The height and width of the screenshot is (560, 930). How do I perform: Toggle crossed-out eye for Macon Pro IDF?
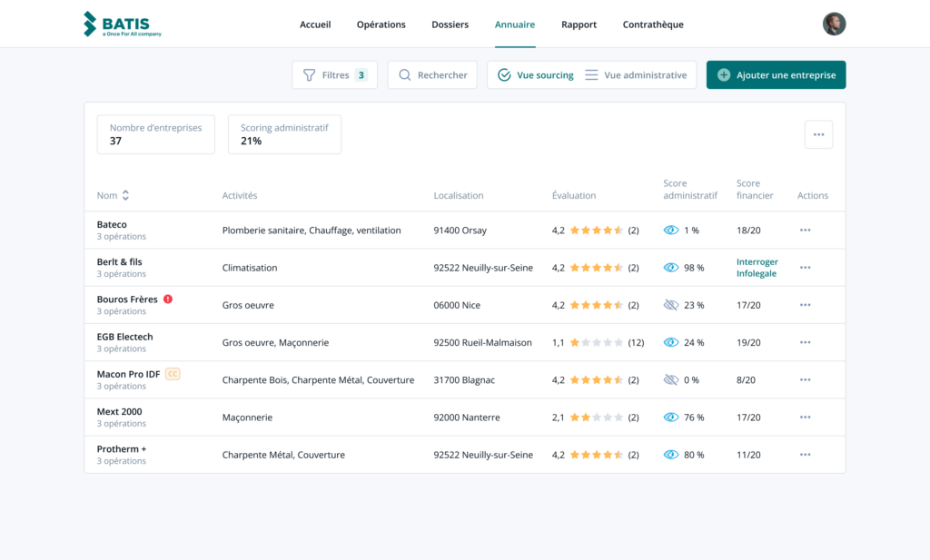click(671, 379)
